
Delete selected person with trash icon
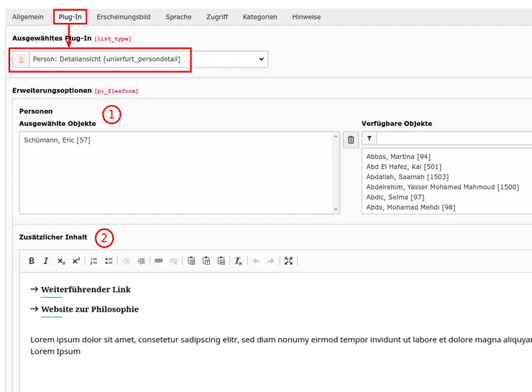point(351,140)
